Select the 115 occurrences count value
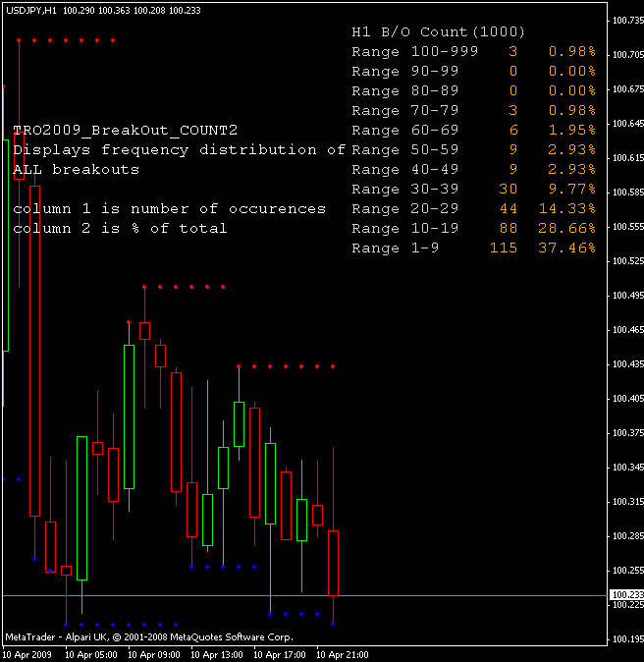Screen dimensions: 644x662 pyautogui.click(x=503, y=248)
